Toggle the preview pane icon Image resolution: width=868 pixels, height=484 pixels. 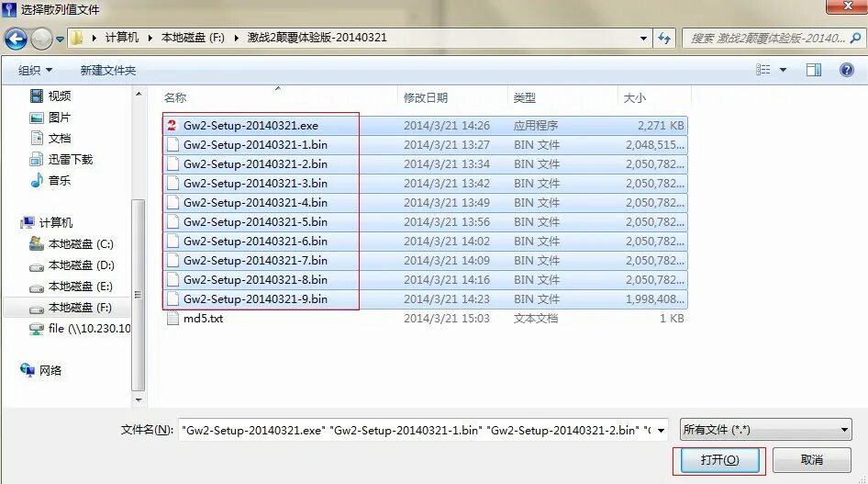[814, 70]
